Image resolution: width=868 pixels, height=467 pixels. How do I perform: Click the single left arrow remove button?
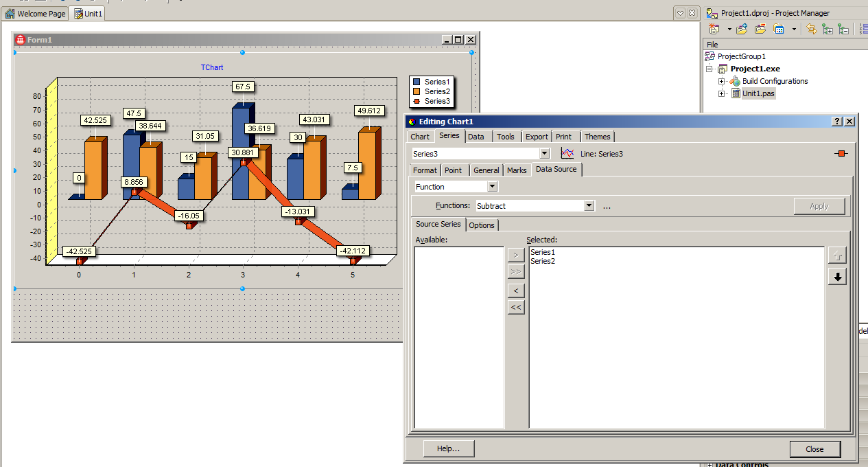(x=516, y=291)
